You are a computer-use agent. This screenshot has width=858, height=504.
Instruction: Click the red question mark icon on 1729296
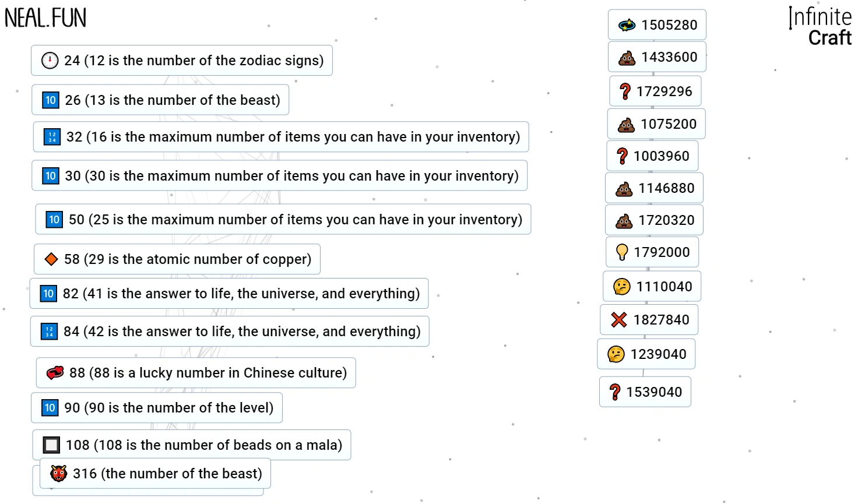click(x=625, y=91)
